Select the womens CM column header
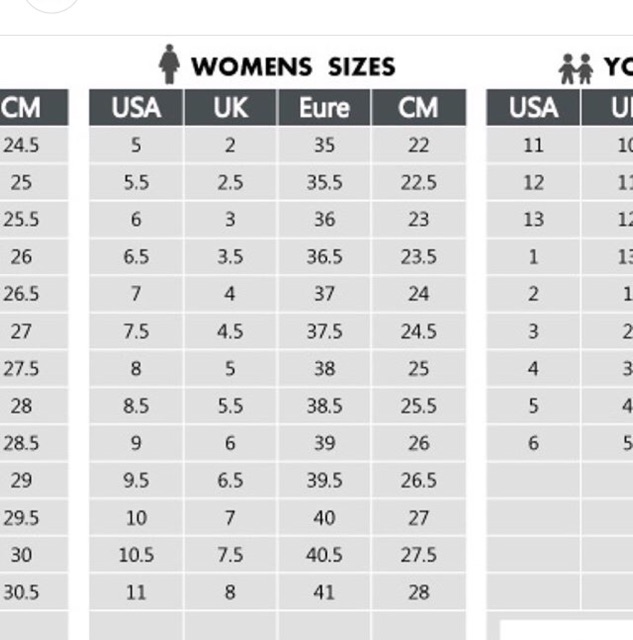This screenshot has width=633, height=640. [x=419, y=107]
